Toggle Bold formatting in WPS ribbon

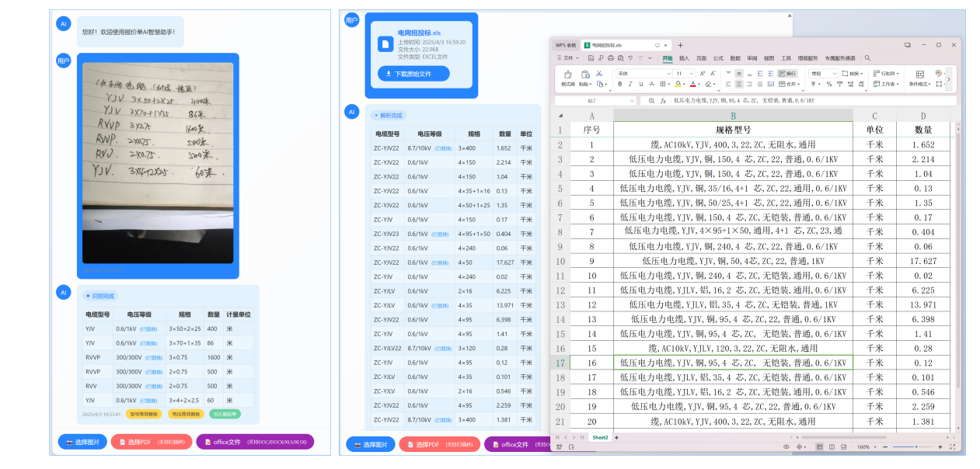pos(619,84)
